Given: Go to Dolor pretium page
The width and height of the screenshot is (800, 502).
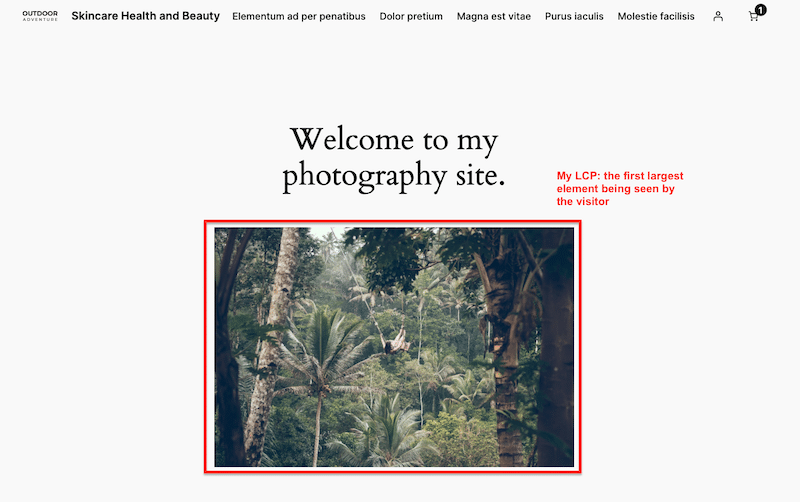Looking at the screenshot, I should (411, 16).
